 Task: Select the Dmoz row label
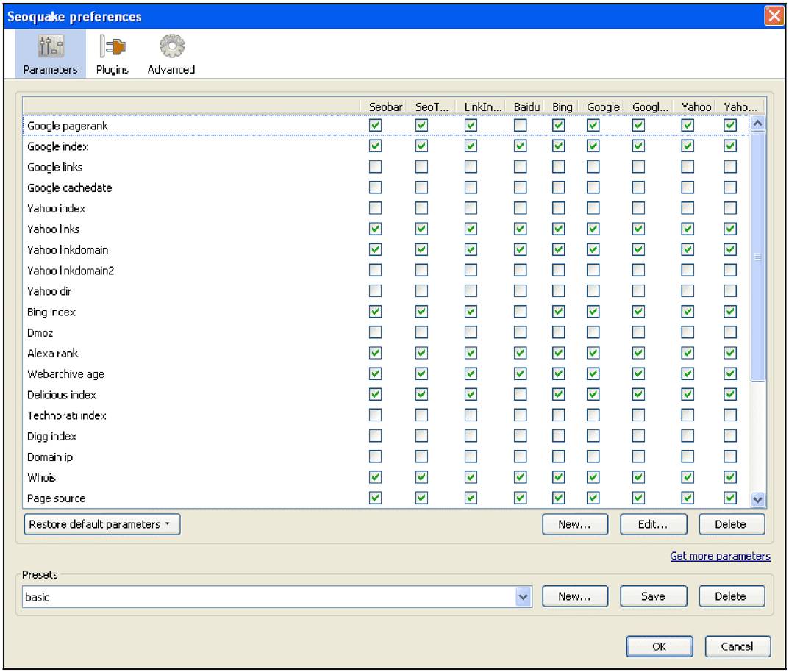pos(40,332)
